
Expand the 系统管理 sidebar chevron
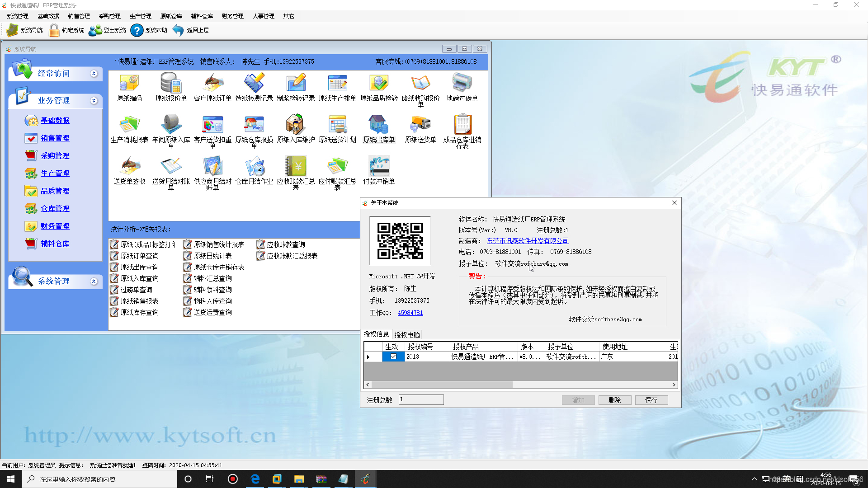[94, 281]
